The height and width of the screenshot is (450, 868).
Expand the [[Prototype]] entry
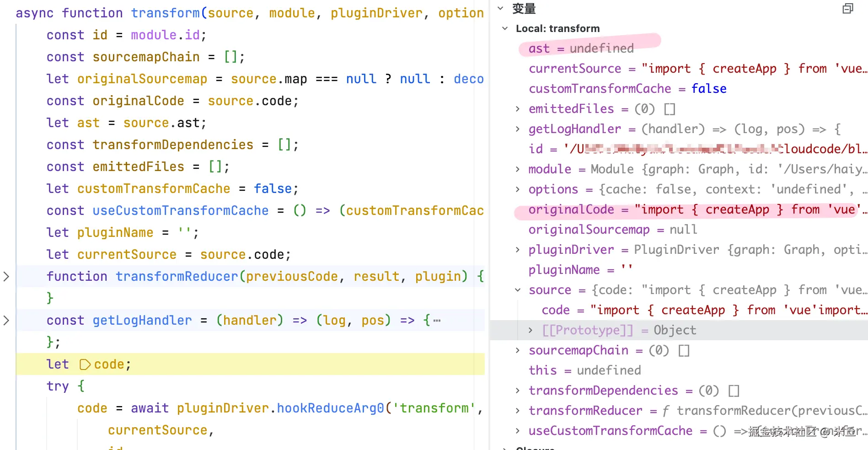click(x=530, y=330)
